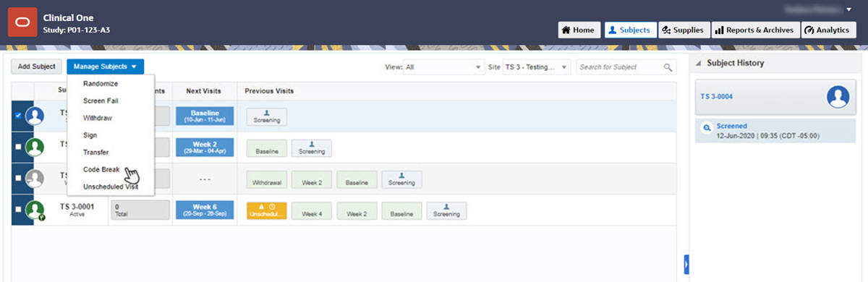
Task: Open the user account menu arrow
Action: (849, 9)
